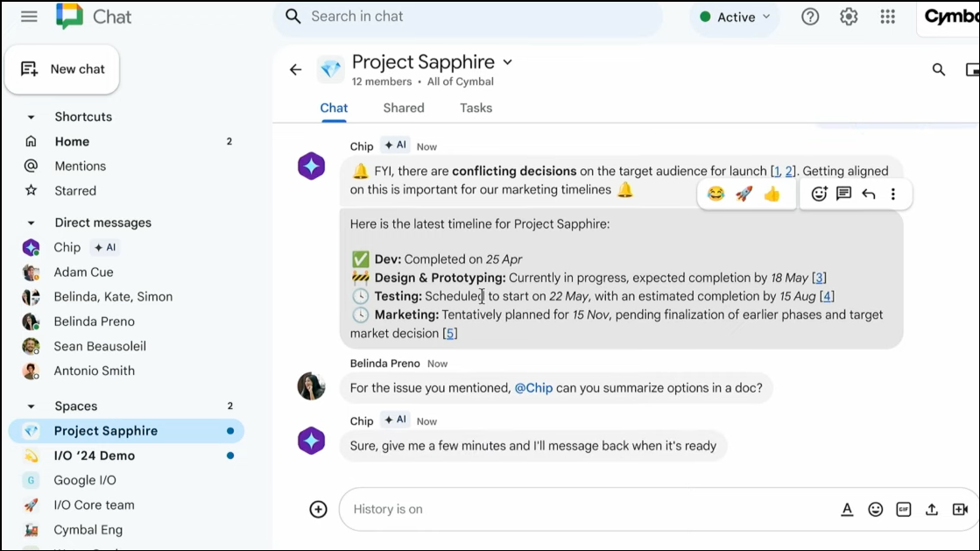Go back with the left arrow

point(296,69)
